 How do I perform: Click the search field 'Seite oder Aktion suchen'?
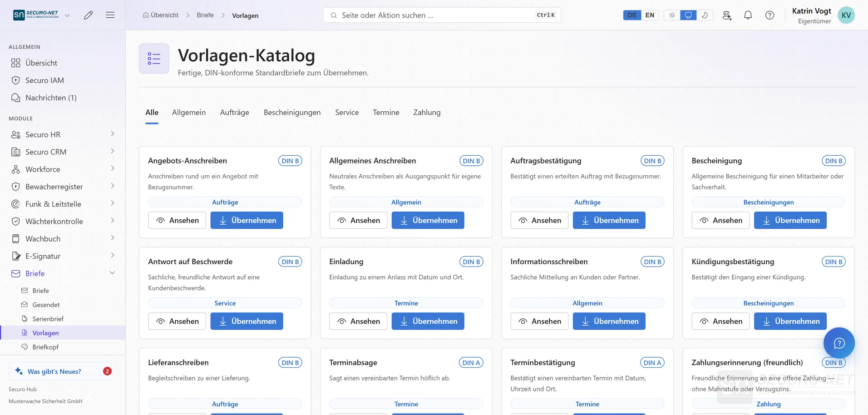point(442,15)
